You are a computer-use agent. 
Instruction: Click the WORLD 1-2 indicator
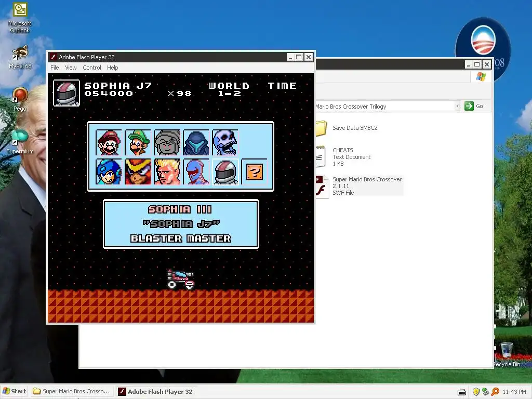pos(229,89)
